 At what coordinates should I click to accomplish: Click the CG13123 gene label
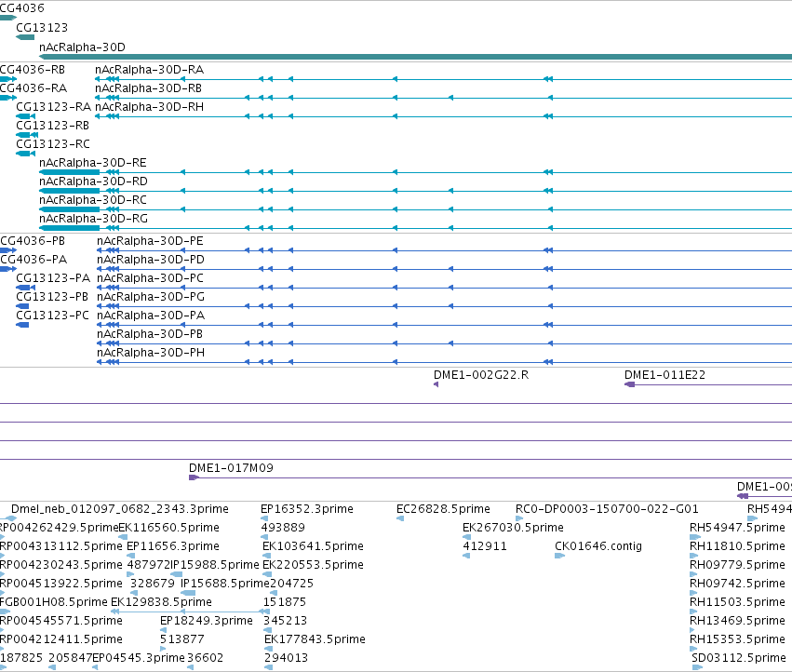[x=42, y=28]
